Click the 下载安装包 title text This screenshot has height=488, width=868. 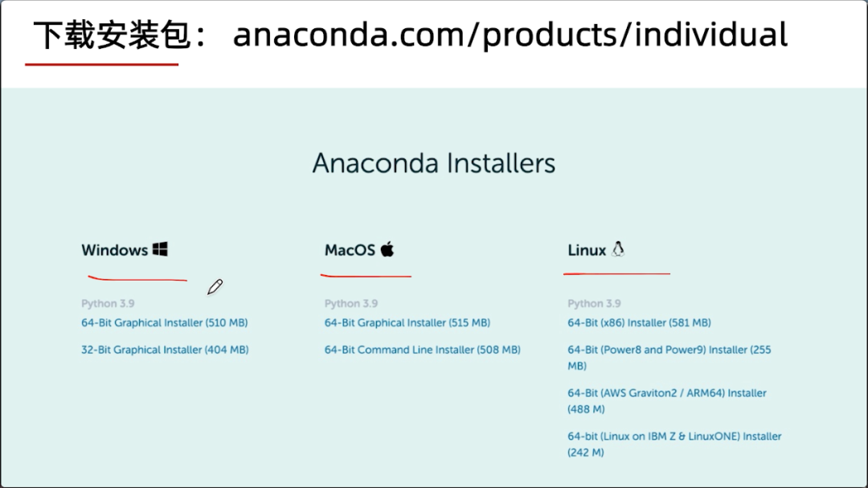112,35
